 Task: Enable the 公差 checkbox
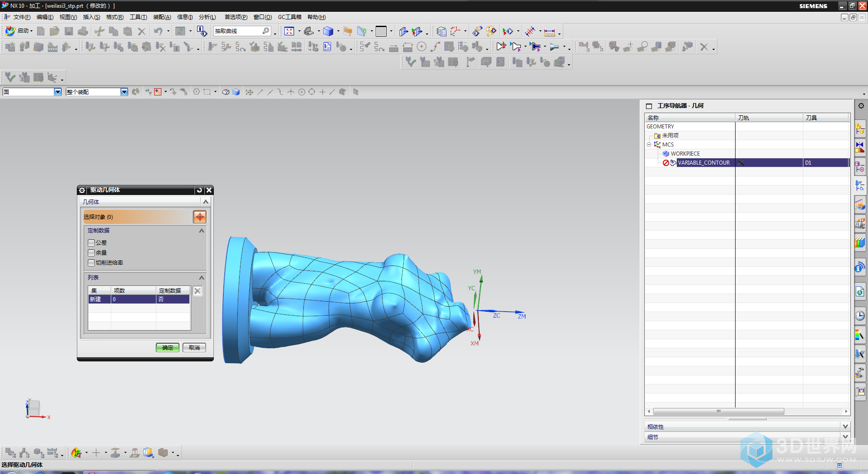91,243
